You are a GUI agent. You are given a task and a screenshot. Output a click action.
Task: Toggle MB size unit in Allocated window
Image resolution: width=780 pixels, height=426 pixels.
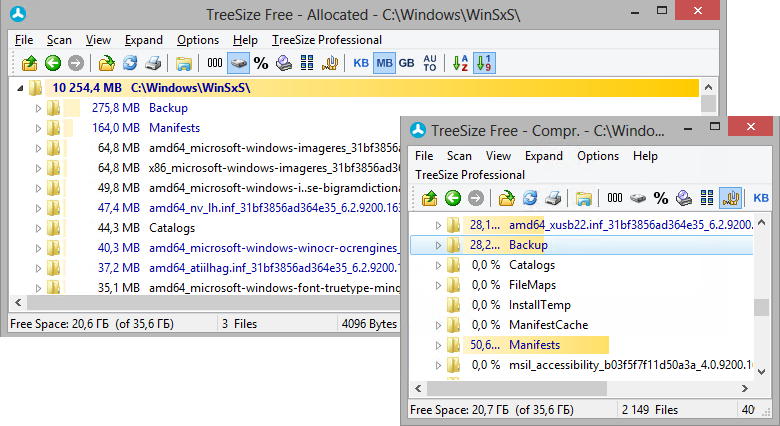tap(384, 63)
